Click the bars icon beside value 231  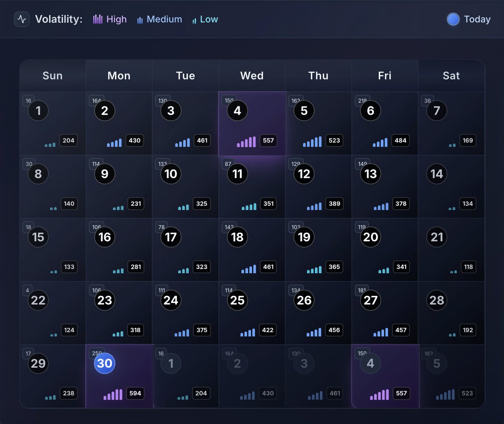pyautogui.click(x=118, y=208)
